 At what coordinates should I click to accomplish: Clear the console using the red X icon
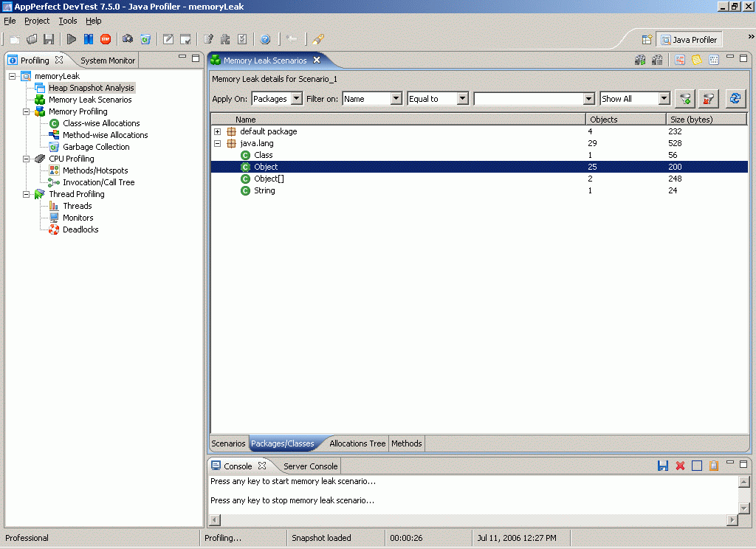[x=679, y=466]
